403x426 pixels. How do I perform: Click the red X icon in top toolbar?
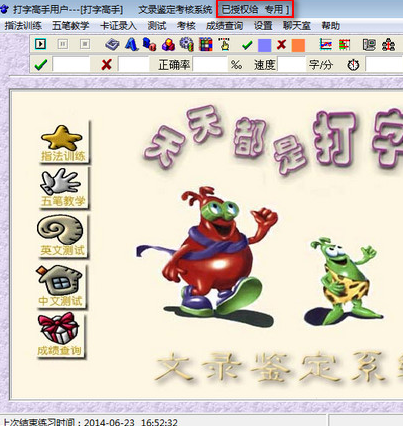click(281, 45)
